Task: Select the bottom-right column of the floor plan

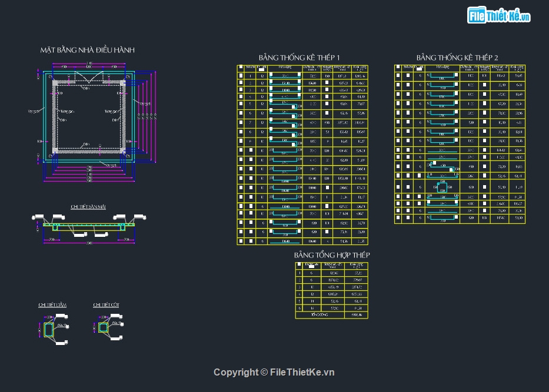Action: 123,151
